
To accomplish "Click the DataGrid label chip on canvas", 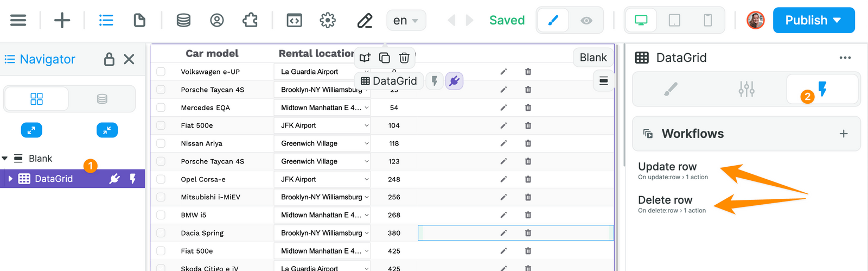I will pyautogui.click(x=388, y=81).
